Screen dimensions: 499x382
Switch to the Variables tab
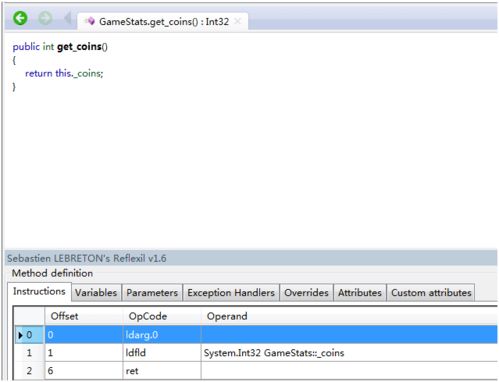coord(96,293)
